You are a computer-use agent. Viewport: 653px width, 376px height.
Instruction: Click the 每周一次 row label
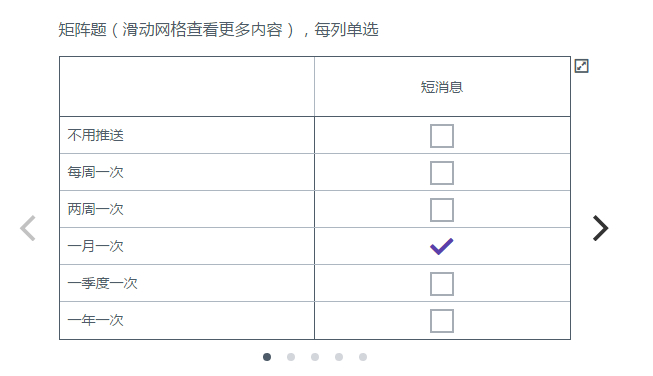[x=96, y=172]
